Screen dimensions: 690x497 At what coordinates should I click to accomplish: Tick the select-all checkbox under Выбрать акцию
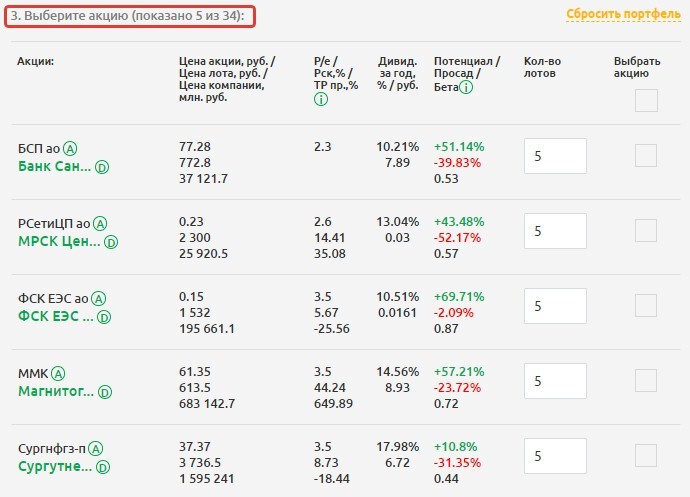[646, 100]
